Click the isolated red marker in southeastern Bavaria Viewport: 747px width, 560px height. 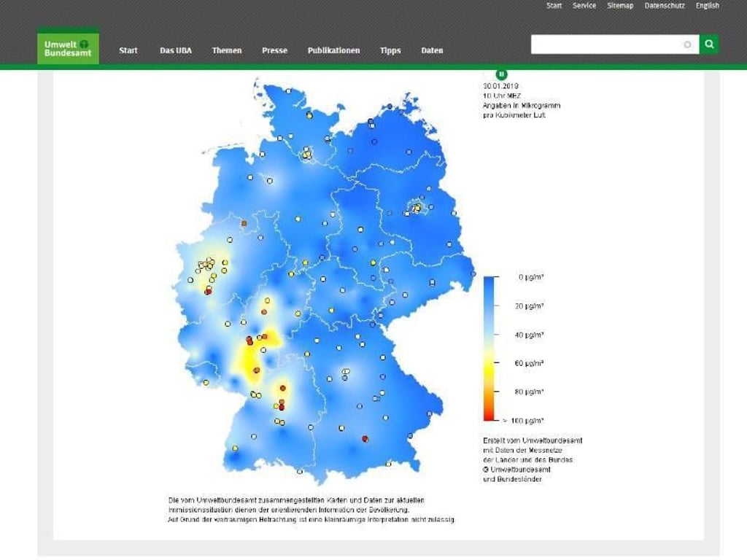364,437
